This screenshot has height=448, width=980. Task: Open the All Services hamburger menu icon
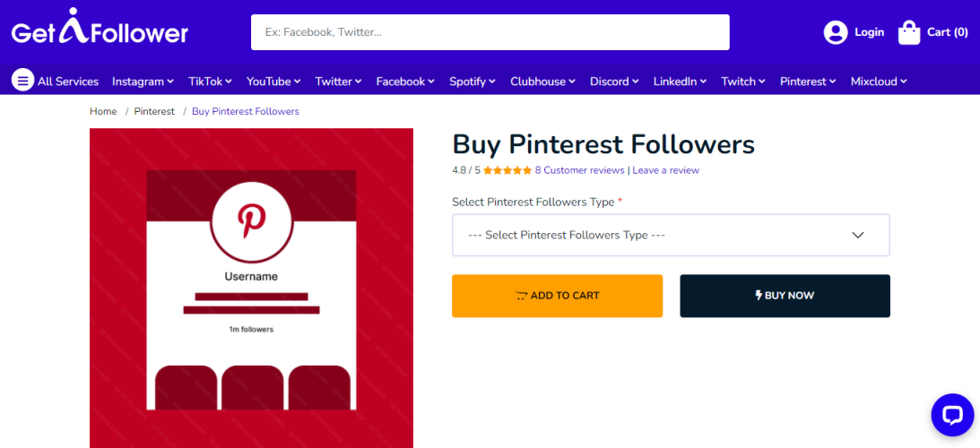[22, 81]
